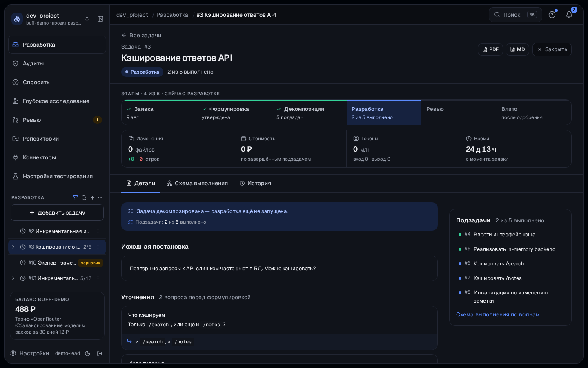The height and width of the screenshot is (368, 588).
Task: Open subtask #5 Реализовать in-memory backend
Action: click(x=510, y=249)
